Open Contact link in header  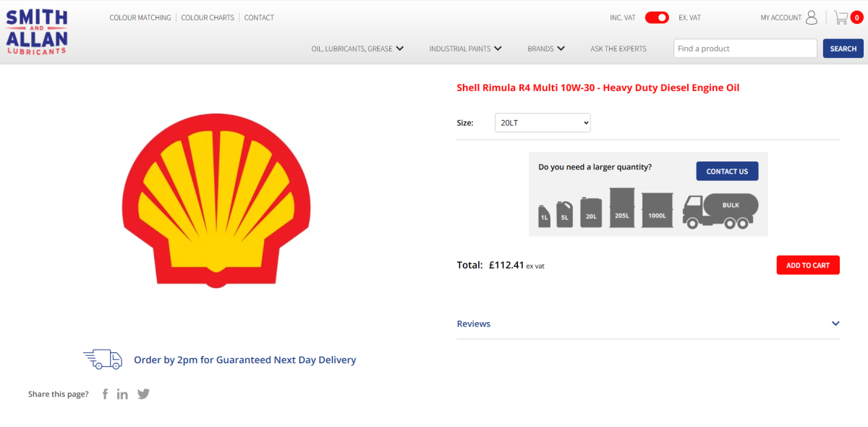pyautogui.click(x=259, y=17)
